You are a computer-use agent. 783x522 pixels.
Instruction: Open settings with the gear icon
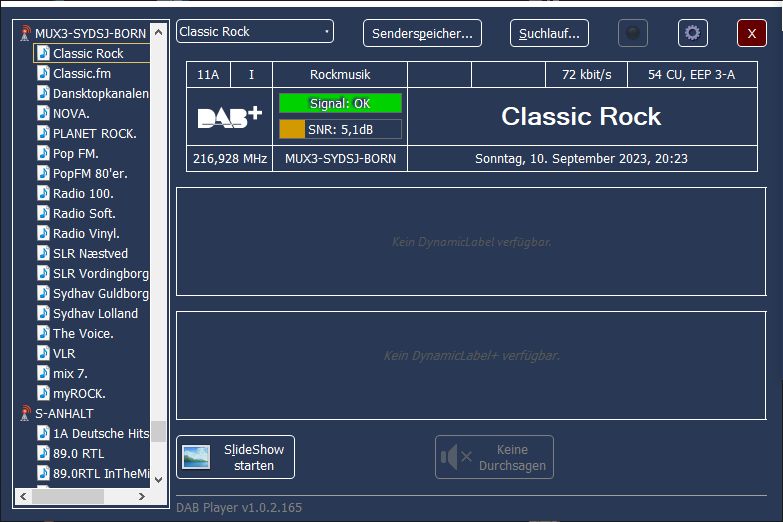(692, 33)
